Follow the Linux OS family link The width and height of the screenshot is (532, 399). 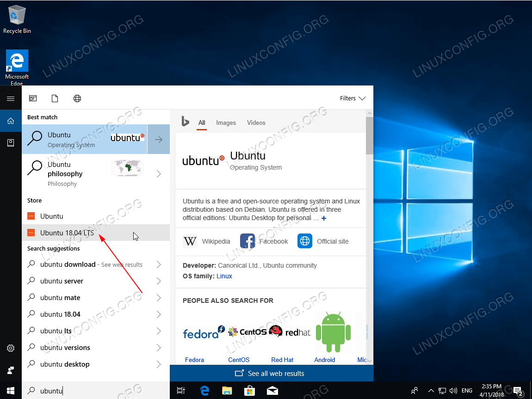[x=224, y=276]
